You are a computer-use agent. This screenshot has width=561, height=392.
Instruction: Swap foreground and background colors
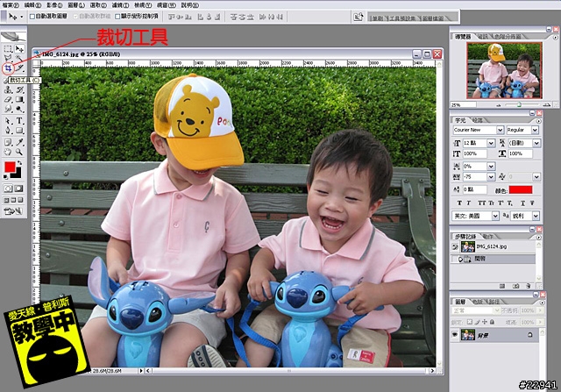click(x=20, y=163)
